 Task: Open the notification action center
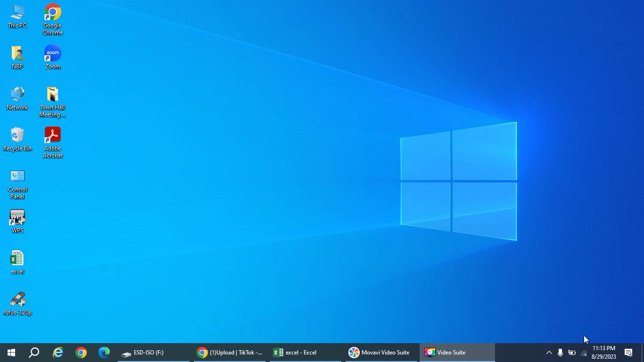point(628,353)
